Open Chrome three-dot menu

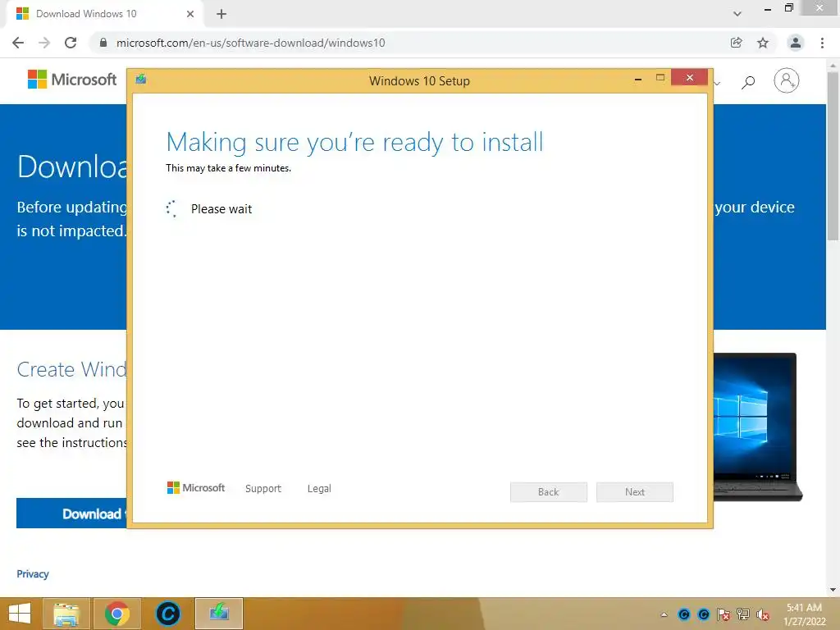pos(822,43)
